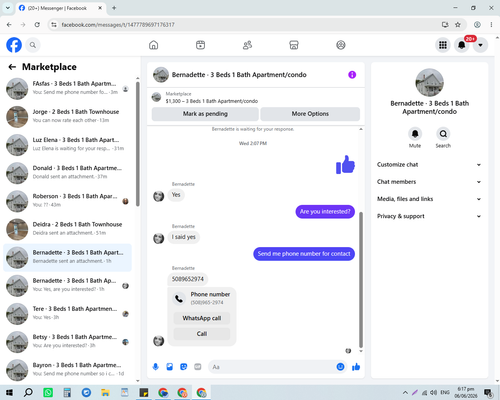Image resolution: width=500 pixels, height=400 pixels.
Task: Open Windows taskbar search
Action: click(x=28, y=393)
